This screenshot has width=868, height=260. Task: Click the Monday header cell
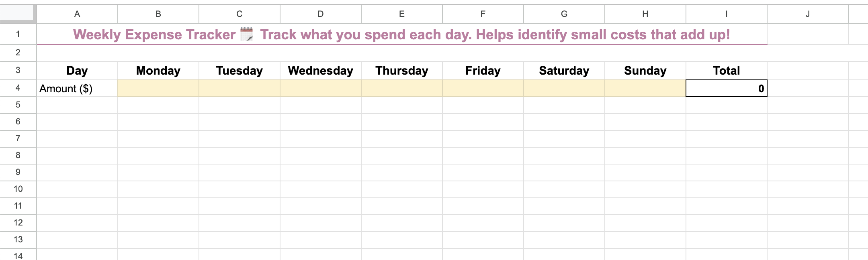[158, 71]
